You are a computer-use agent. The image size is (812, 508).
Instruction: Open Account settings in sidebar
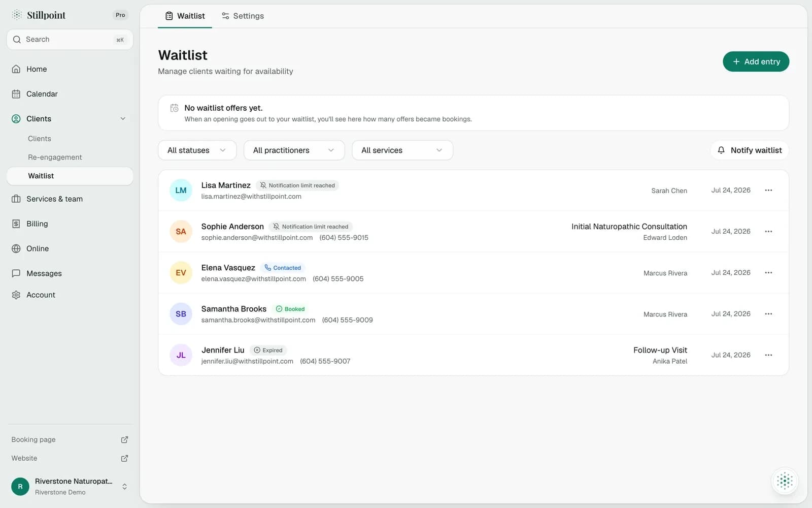coord(70,295)
